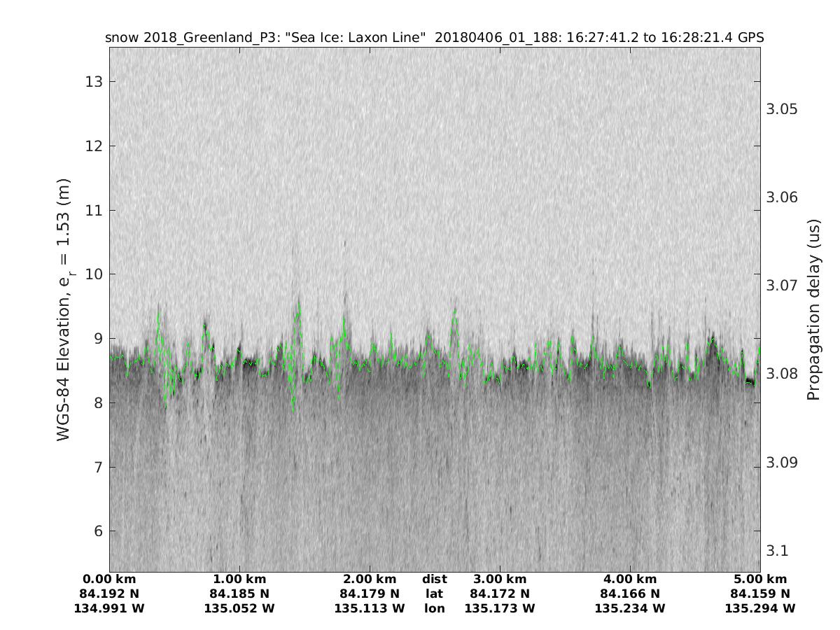Click the 135.234 W longitude label

point(629,608)
